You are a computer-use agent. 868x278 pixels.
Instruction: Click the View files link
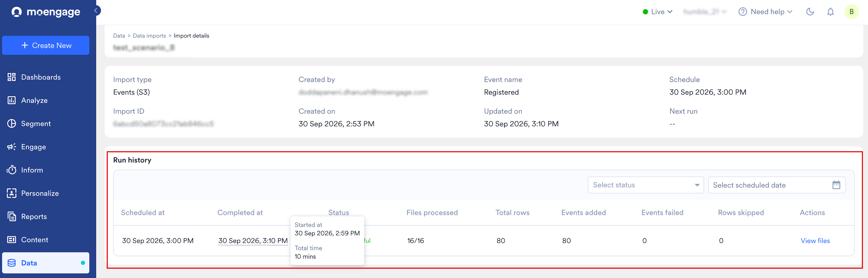click(x=815, y=241)
